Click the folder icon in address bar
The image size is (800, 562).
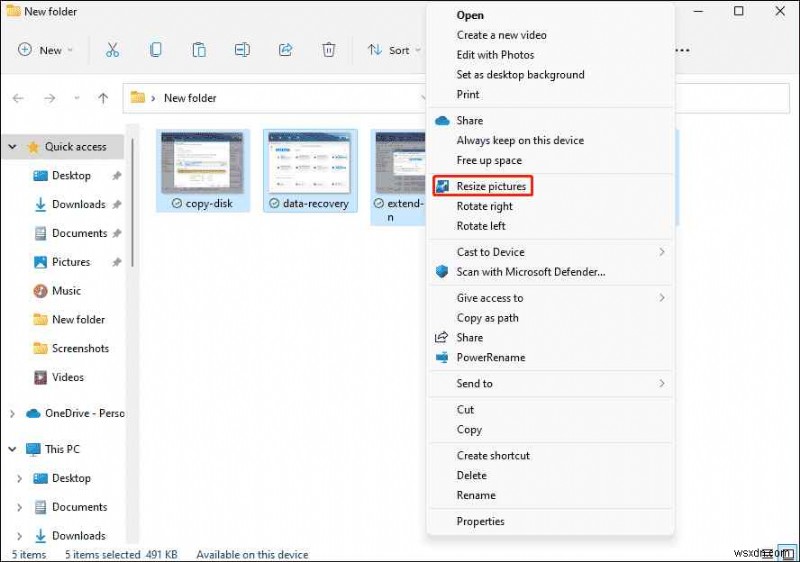click(138, 97)
